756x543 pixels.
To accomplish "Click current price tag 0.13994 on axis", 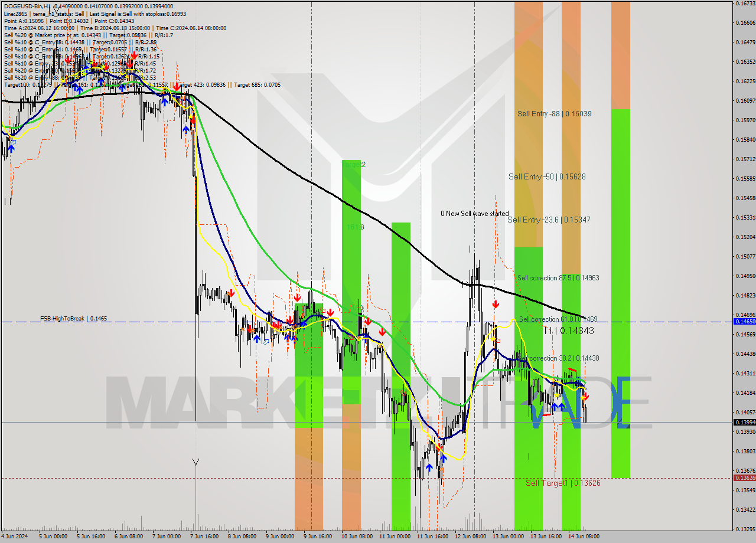I will [x=744, y=422].
